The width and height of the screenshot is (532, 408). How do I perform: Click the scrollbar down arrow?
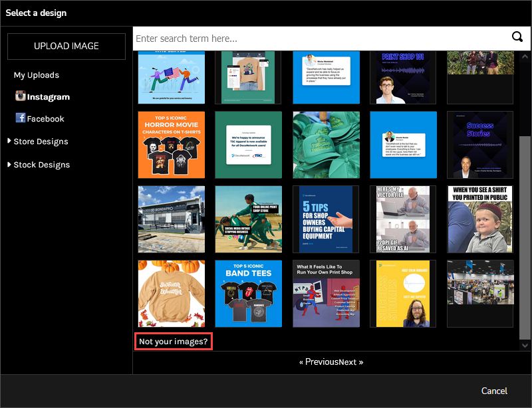pyautogui.click(x=525, y=346)
